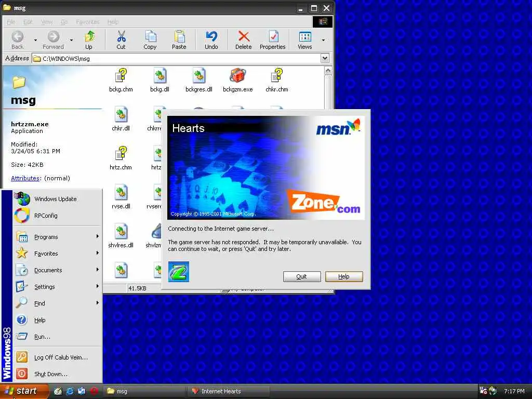This screenshot has height=399, width=532.
Task: Expand the Programs submenu
Action: (57, 237)
